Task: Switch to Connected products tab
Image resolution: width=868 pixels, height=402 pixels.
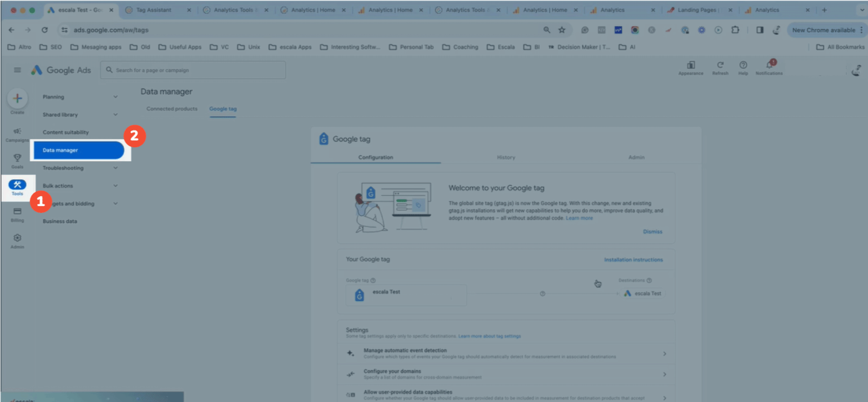Action: click(172, 109)
